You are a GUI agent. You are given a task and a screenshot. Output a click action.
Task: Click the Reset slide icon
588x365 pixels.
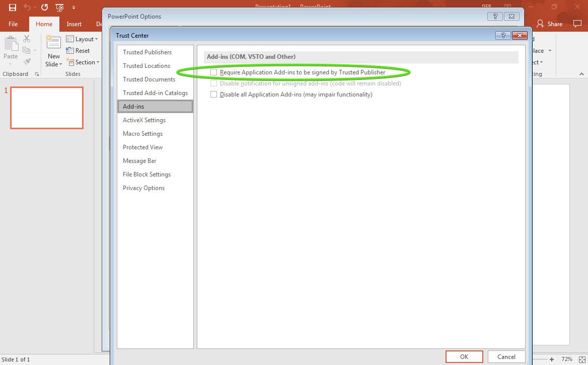[78, 51]
